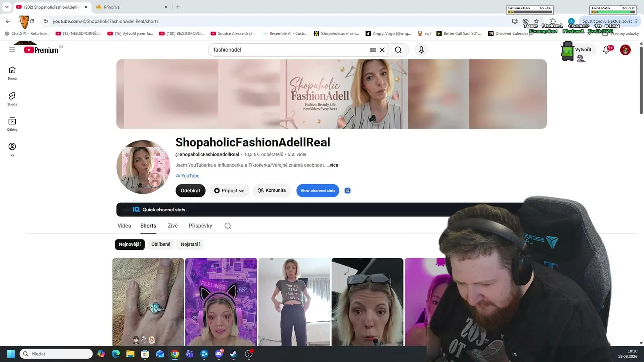Go back with the browser back arrow

click(8, 21)
